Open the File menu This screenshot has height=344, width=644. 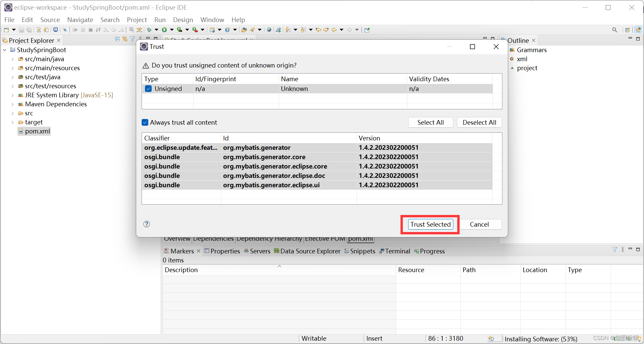[x=9, y=20]
